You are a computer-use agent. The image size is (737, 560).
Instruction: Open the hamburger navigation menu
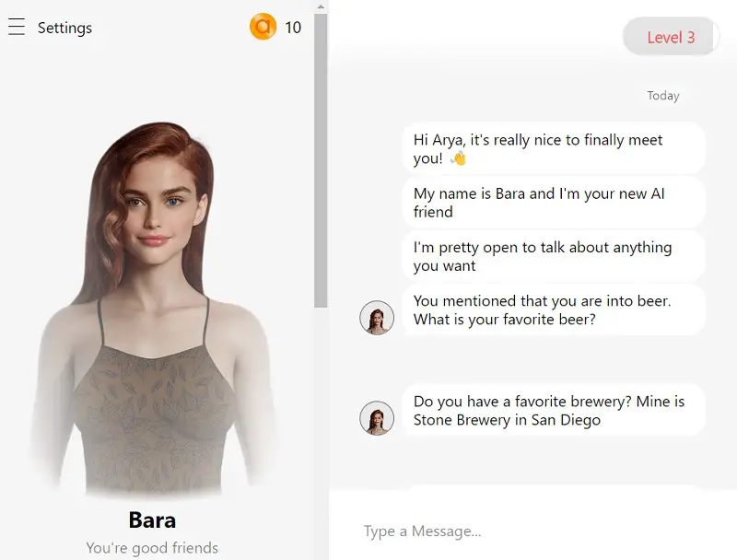coord(17,27)
